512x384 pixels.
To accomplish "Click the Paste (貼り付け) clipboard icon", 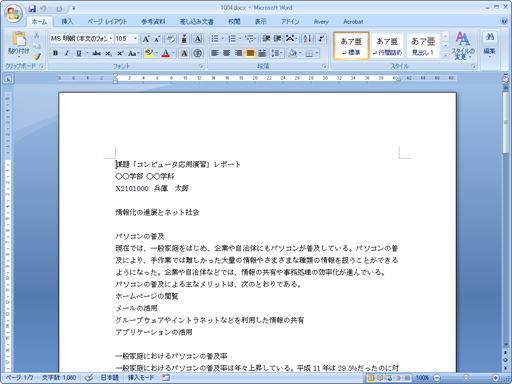I will tap(19, 38).
